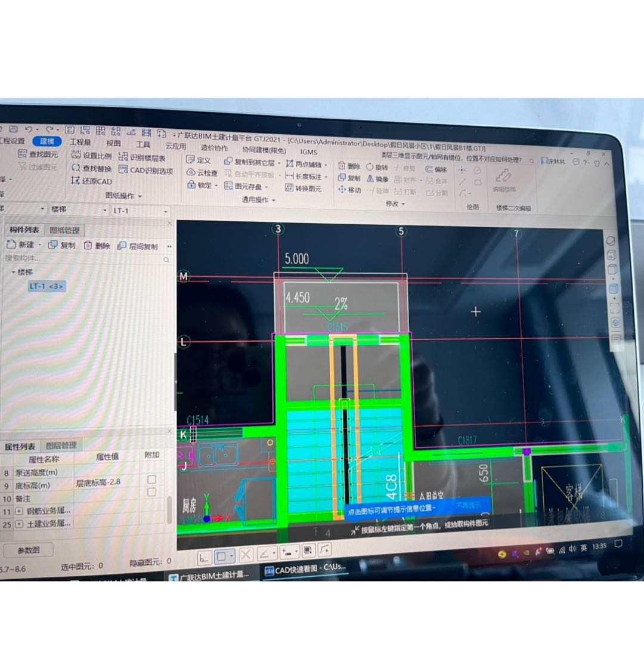This screenshot has height=671, width=644.
Task: Click 镜像 mirror tool
Action: coord(377,179)
